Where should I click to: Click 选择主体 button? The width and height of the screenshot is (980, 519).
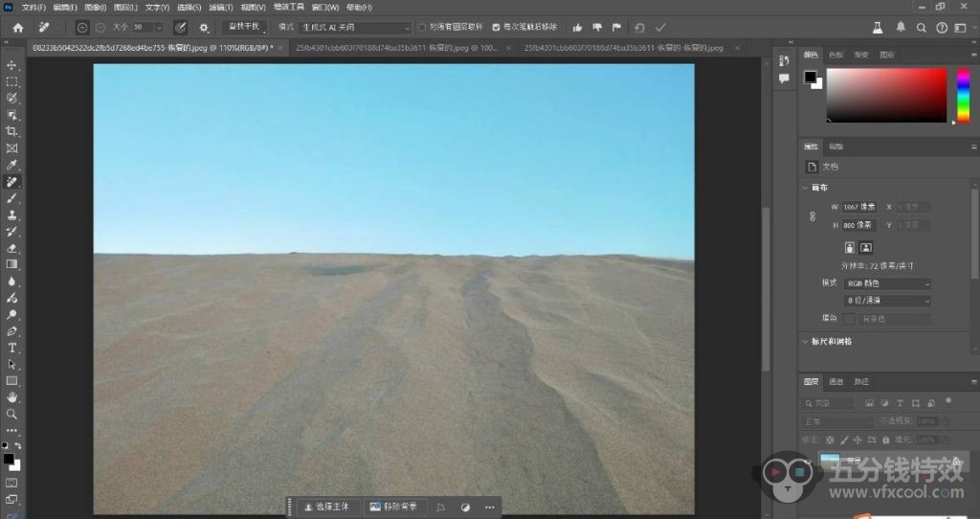327,508
